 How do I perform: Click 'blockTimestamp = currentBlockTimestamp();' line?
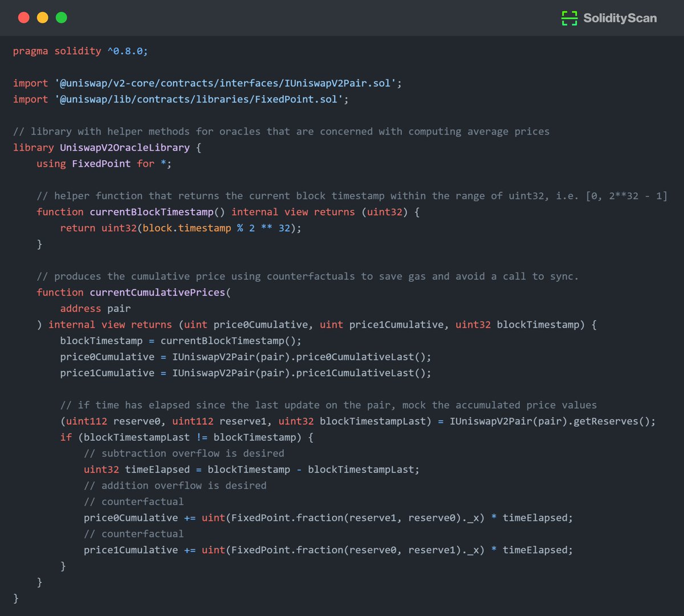(x=181, y=341)
